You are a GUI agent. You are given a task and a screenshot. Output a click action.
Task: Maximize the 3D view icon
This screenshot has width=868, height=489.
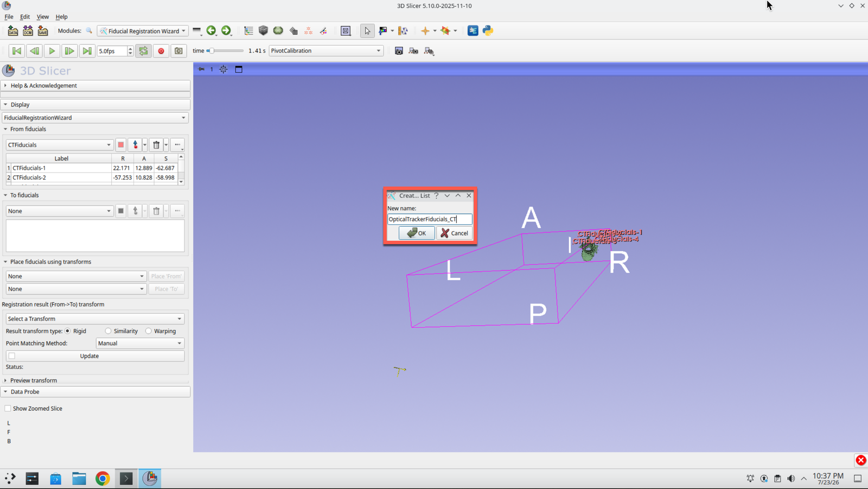click(239, 69)
